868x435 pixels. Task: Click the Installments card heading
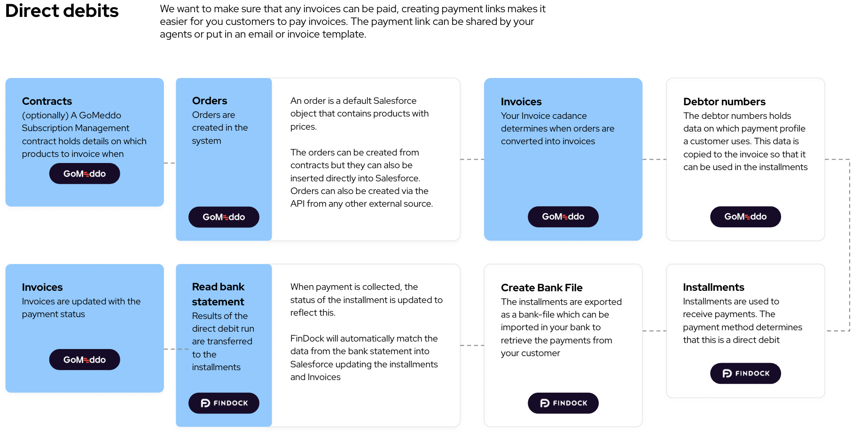pyautogui.click(x=713, y=287)
